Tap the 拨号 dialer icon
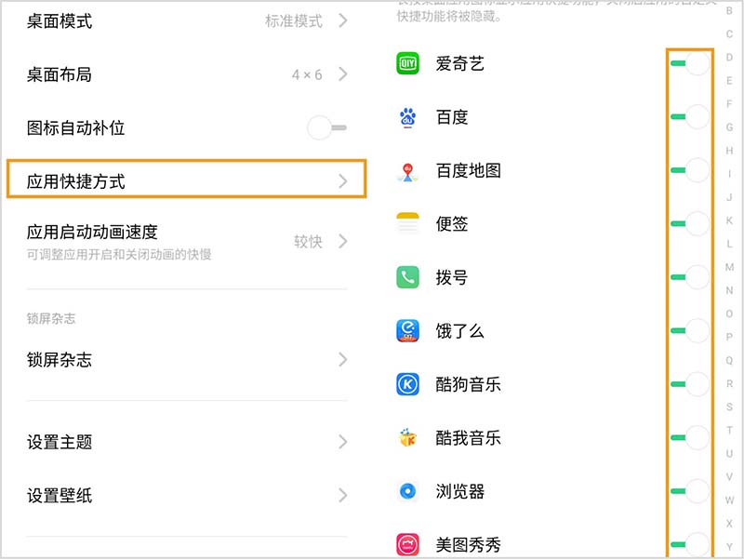This screenshot has width=744, height=560. click(x=406, y=277)
